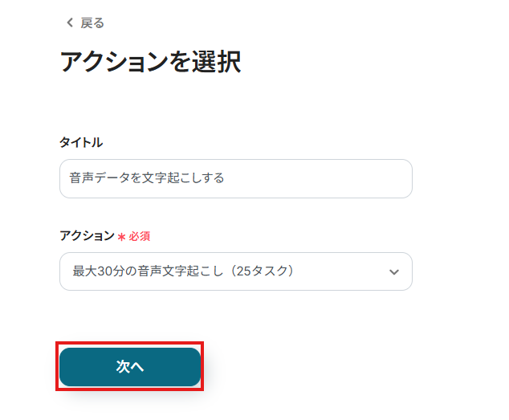The width and height of the screenshot is (509, 420).
Task: Open the アクション dropdown
Action: pos(235,271)
